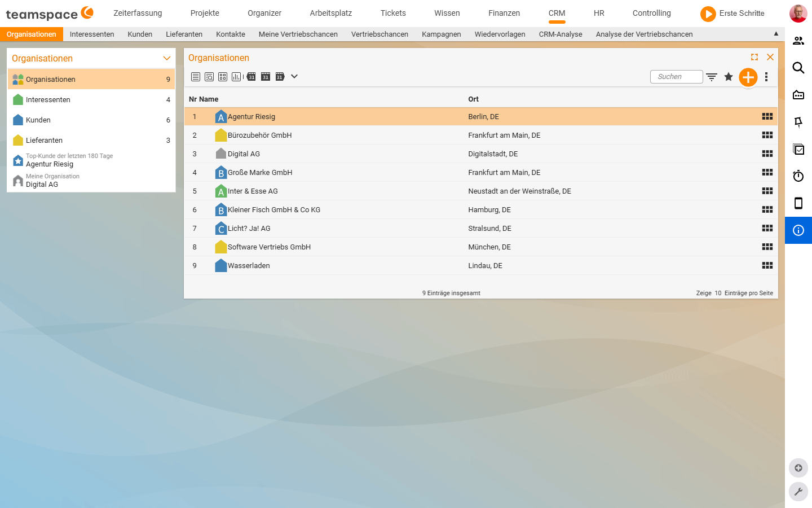This screenshot has height=508, width=812.
Task: Open row menu for Licht? Ja! AG
Action: (767, 228)
